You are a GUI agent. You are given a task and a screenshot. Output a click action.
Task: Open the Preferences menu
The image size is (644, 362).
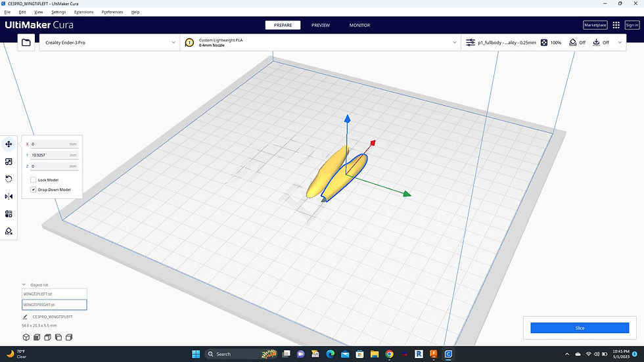[112, 12]
